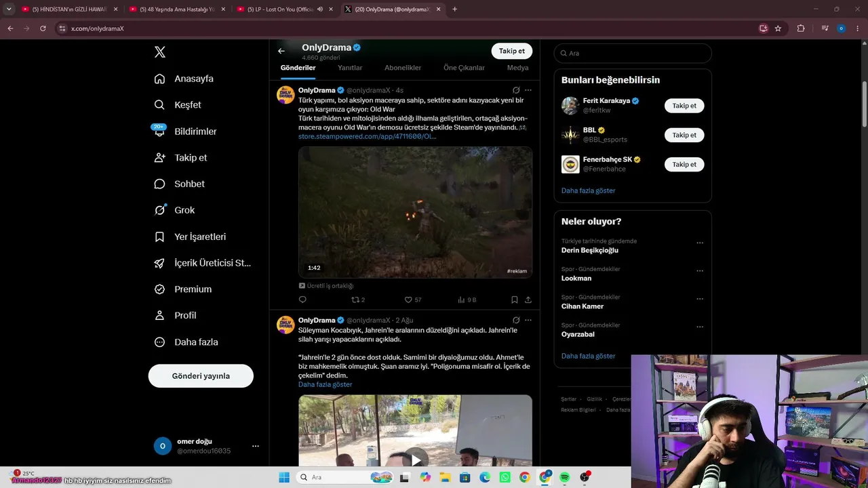The width and height of the screenshot is (868, 488).
Task: Open options for Lookman trend
Action: tap(700, 270)
